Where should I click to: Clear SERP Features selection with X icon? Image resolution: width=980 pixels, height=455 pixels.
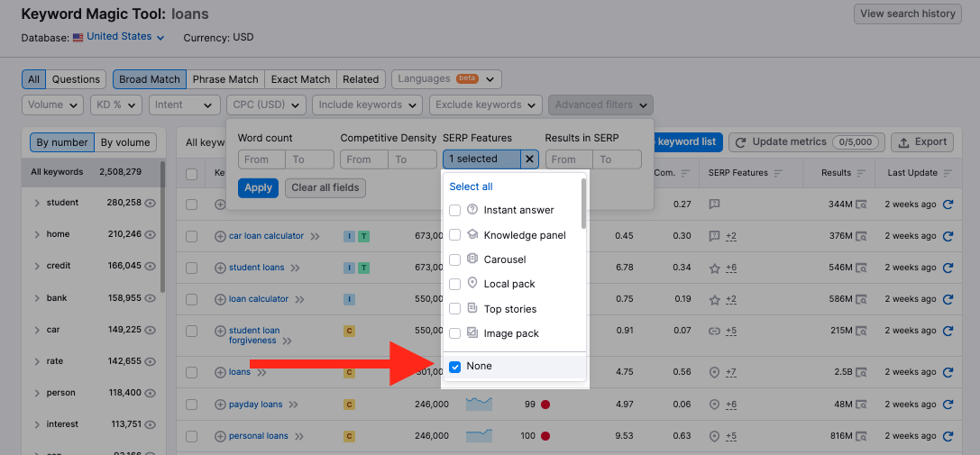click(x=530, y=159)
